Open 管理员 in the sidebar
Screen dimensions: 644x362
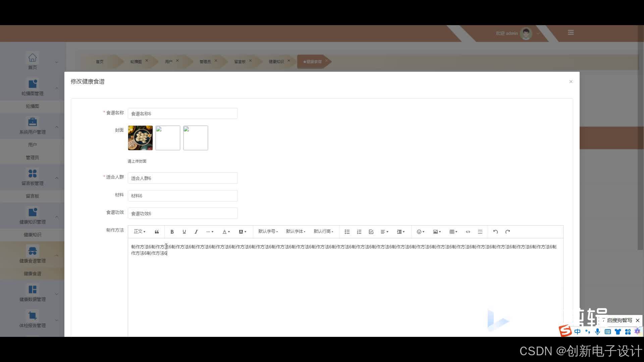32,158
